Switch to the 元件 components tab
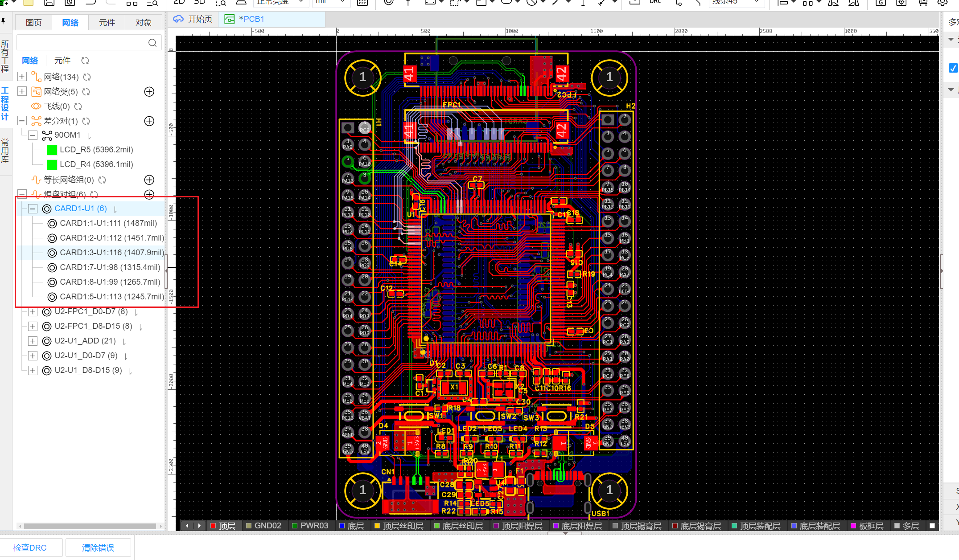 [107, 22]
